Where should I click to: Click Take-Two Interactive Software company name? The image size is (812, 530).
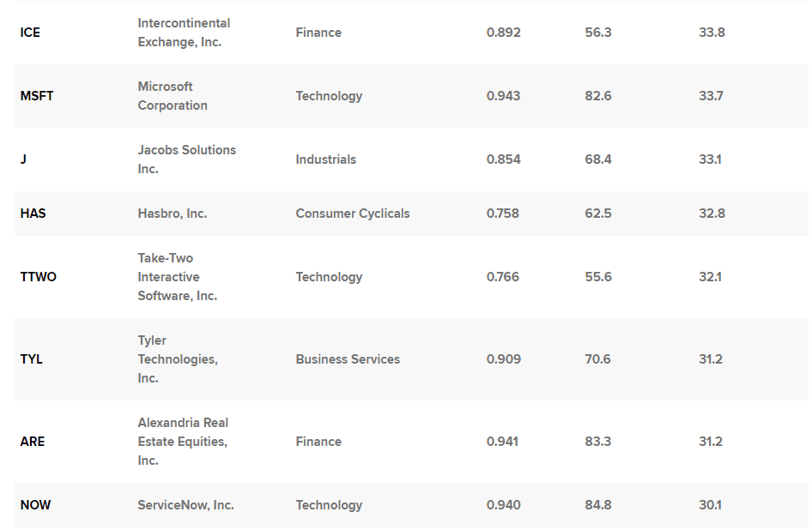coord(177,277)
